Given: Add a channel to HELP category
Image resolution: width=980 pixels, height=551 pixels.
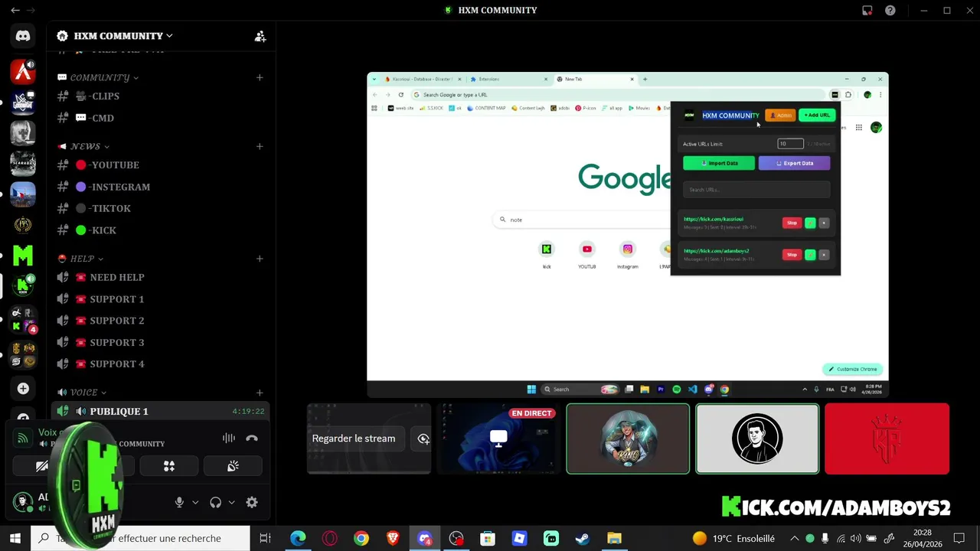Looking at the screenshot, I should (x=260, y=259).
